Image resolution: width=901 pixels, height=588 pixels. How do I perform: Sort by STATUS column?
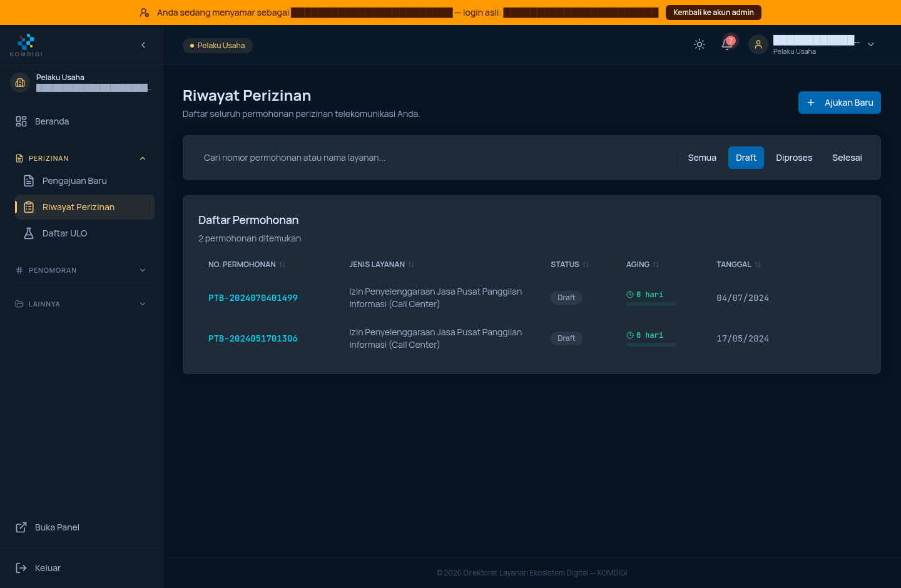point(570,265)
